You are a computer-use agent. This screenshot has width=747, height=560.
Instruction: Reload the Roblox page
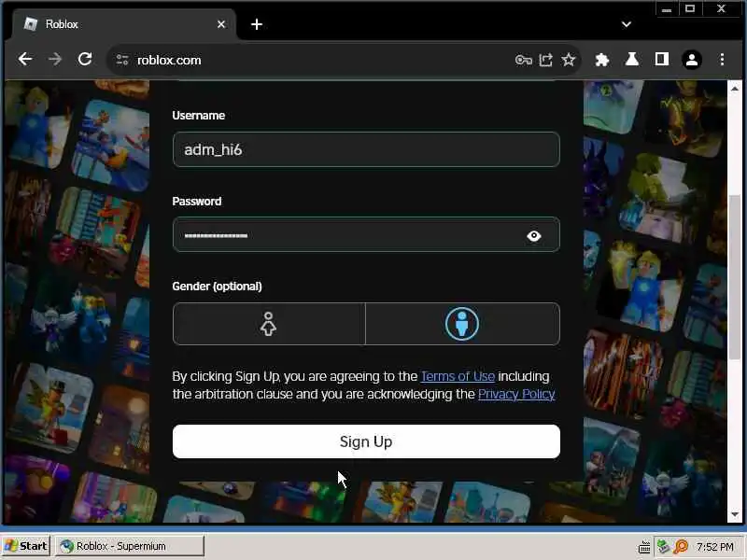[x=85, y=60]
